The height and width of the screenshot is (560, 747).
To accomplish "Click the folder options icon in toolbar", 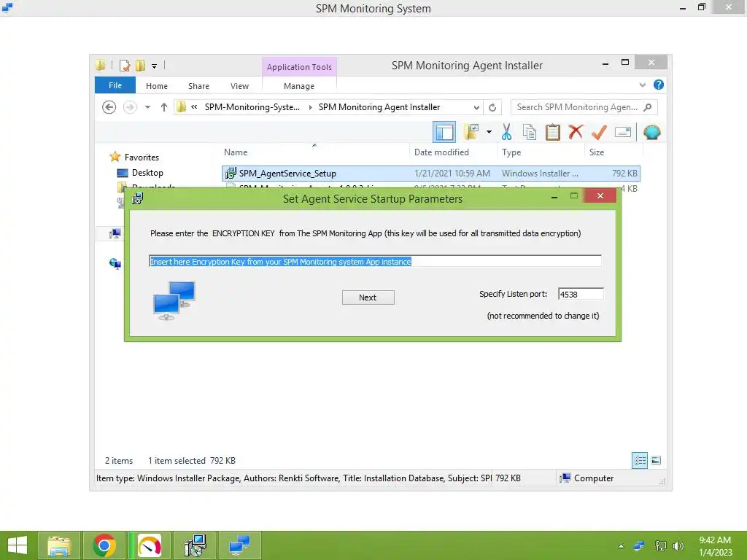I will (471, 132).
